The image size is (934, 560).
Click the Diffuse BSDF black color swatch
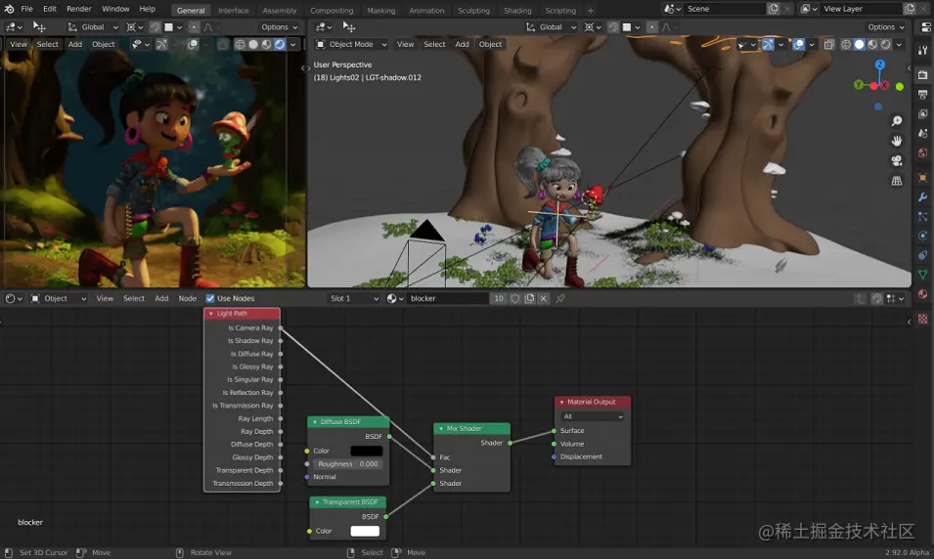367,452
